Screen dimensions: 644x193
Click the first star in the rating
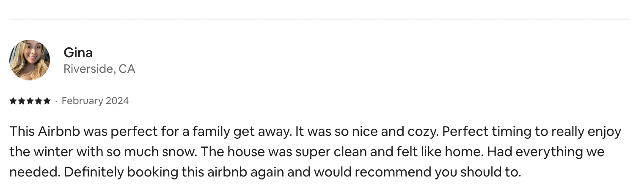pyautogui.click(x=13, y=101)
